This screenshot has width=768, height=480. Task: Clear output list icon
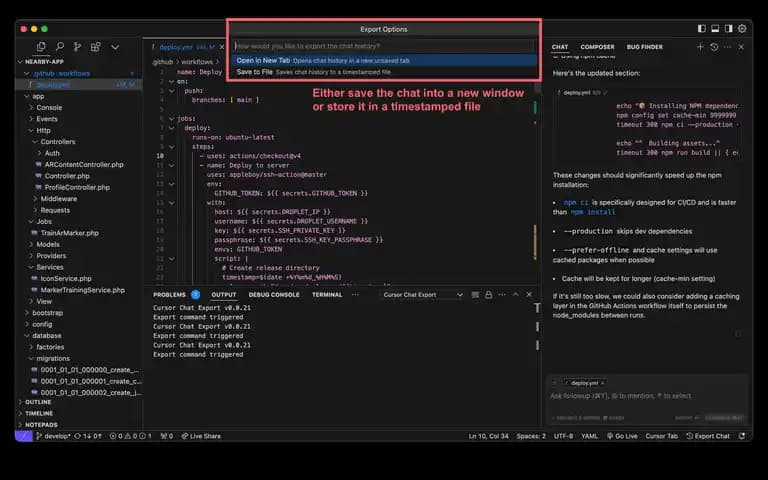pos(475,295)
